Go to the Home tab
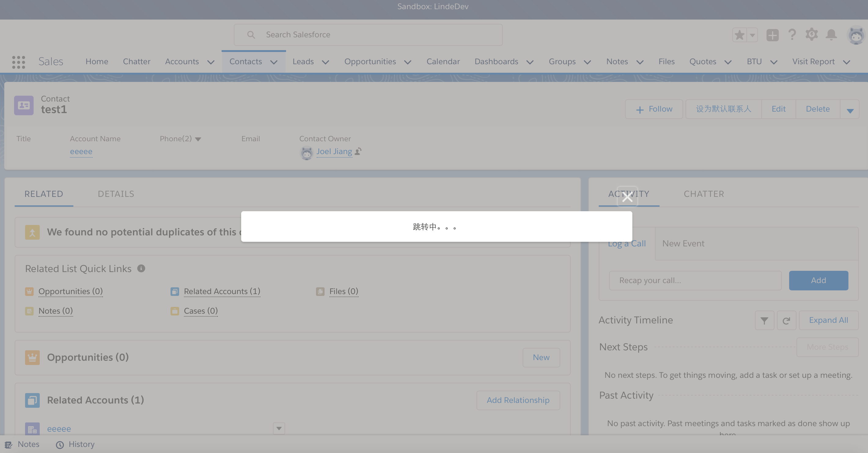The height and width of the screenshot is (453, 868). [x=97, y=61]
